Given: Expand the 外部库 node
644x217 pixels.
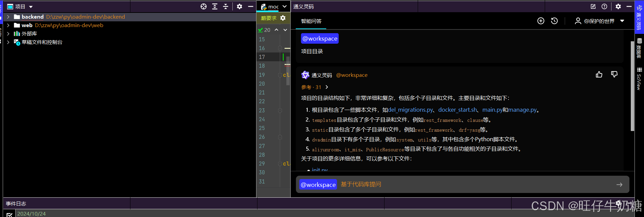Looking at the screenshot, I should [8, 34].
